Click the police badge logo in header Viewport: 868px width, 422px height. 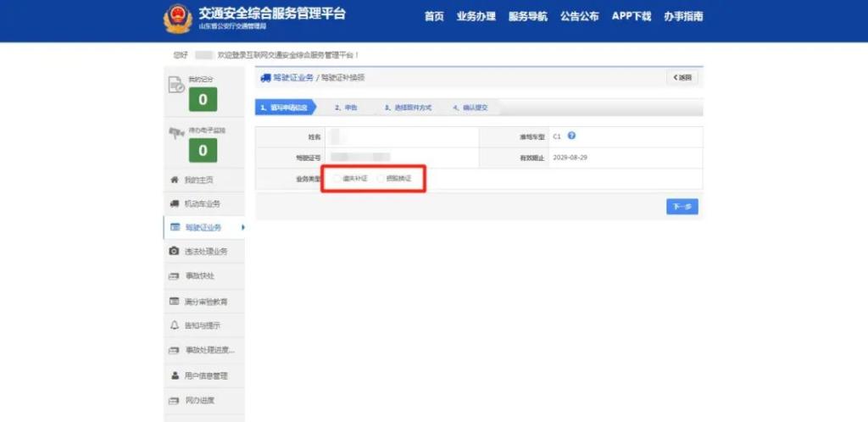tap(178, 19)
